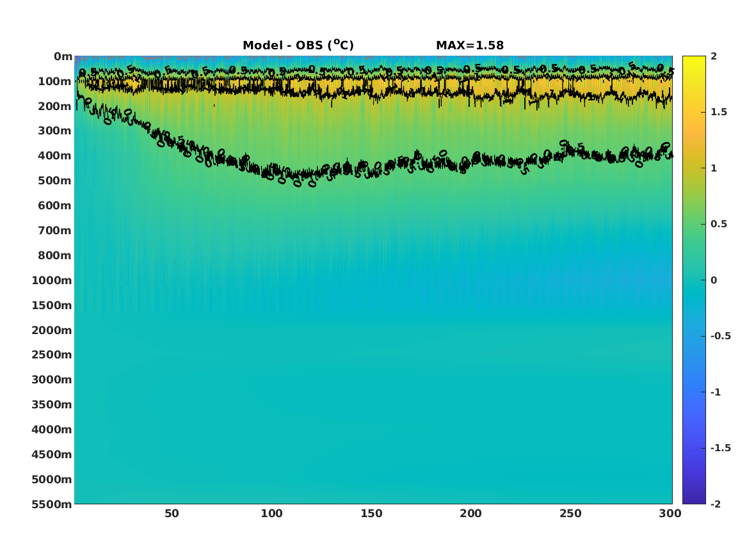The image size is (747, 560).
Task: Select the "MAX=1.58" title text
Action: tap(470, 45)
